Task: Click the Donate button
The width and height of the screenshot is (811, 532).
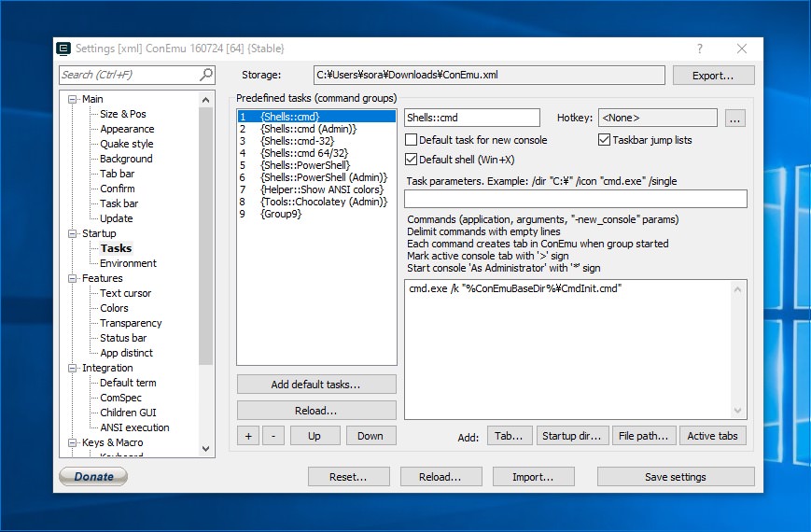Action: [93, 477]
